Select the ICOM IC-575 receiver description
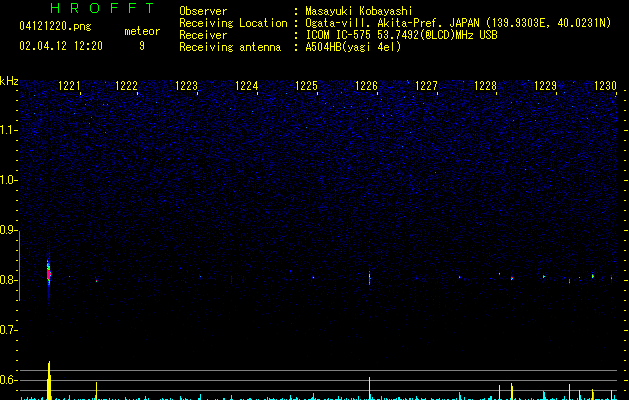Viewport: 629px width, 400px height. [x=402, y=35]
